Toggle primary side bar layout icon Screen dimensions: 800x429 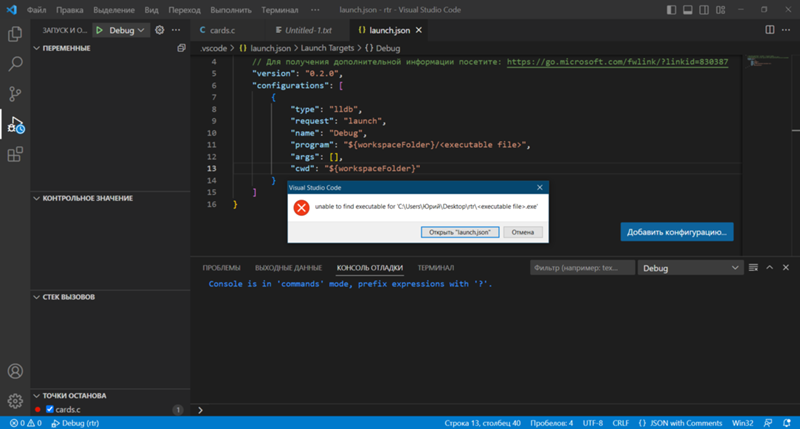[671, 10]
